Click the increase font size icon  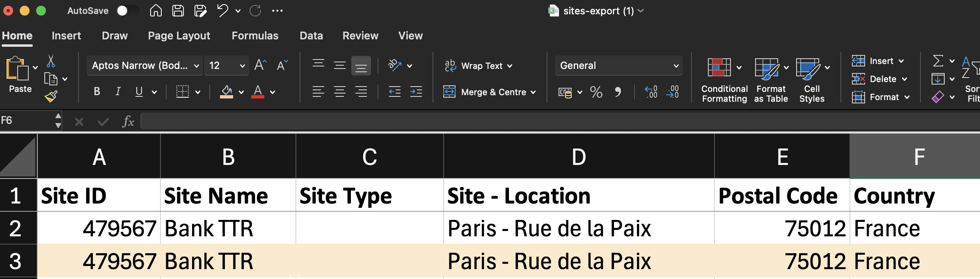pyautogui.click(x=260, y=65)
